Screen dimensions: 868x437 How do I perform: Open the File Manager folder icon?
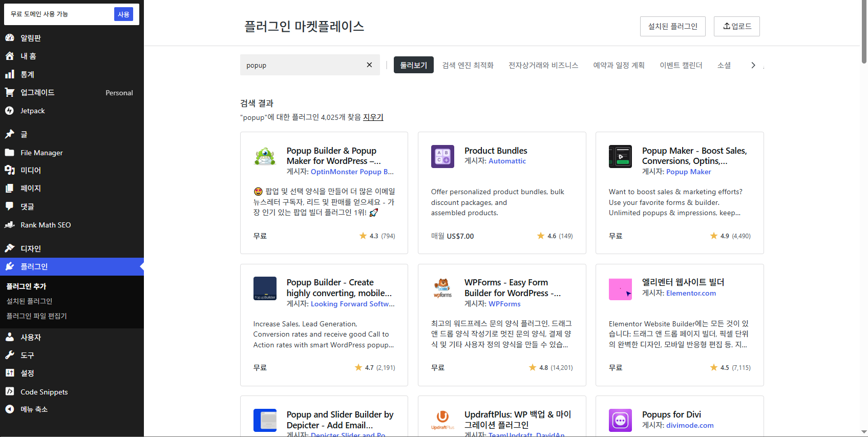click(x=10, y=153)
